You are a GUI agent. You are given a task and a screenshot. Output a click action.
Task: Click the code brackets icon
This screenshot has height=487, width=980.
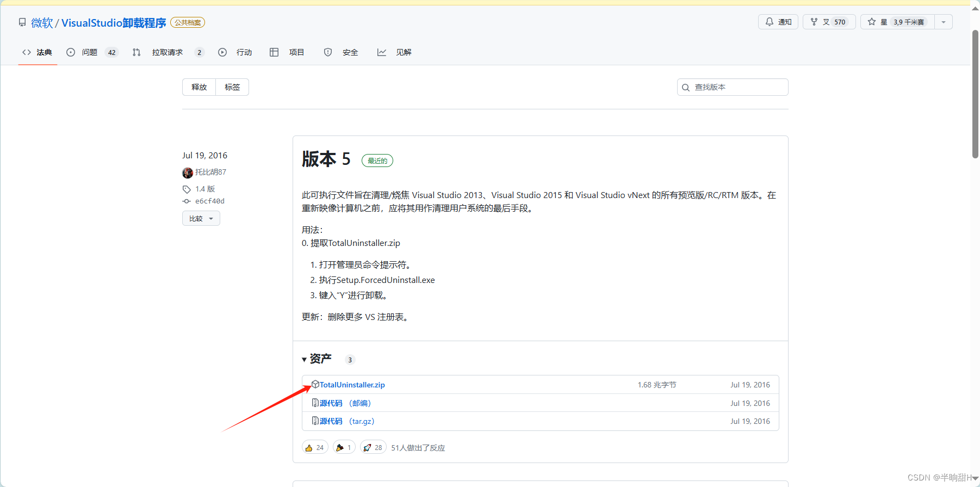pos(27,52)
